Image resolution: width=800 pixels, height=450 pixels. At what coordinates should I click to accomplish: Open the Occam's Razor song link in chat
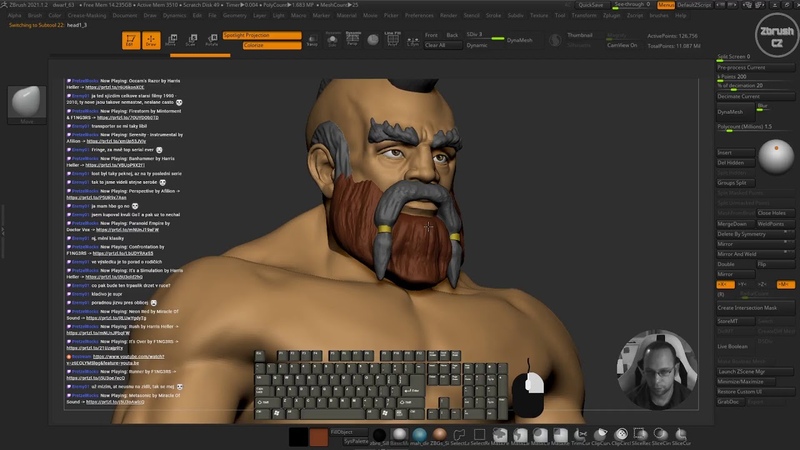(x=114, y=87)
